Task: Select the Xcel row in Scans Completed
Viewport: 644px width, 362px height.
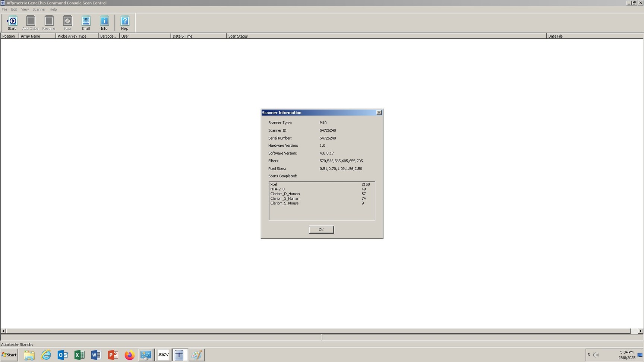Action: click(x=321, y=184)
